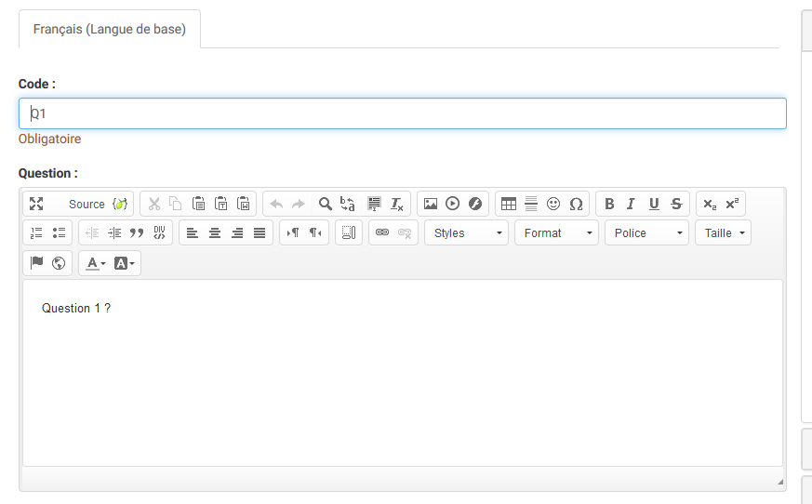The image size is (812, 504).
Task: Open the find (magnifier) tool
Action: click(x=326, y=204)
